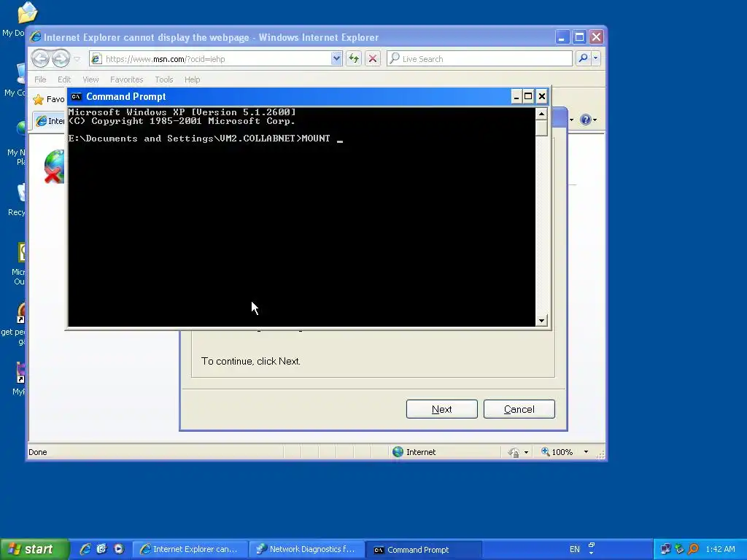
Task: Click the Internet zone globe in status bar
Action: coord(398,452)
